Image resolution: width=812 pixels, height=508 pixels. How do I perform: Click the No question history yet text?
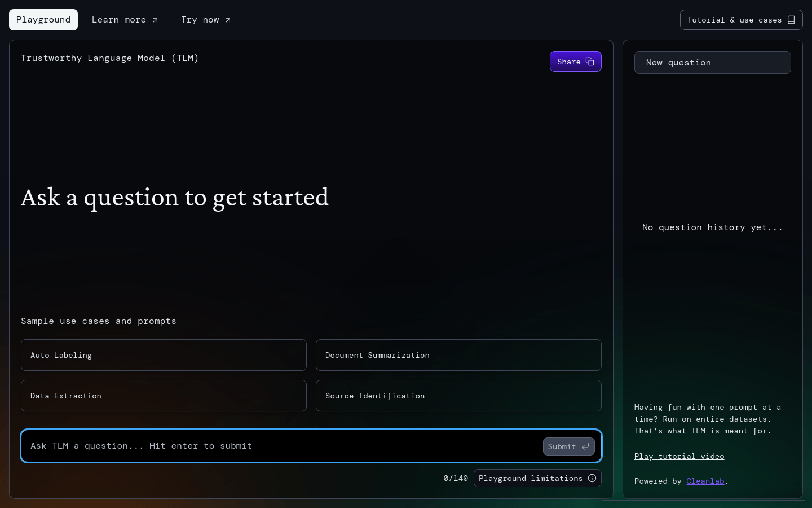[x=712, y=227]
